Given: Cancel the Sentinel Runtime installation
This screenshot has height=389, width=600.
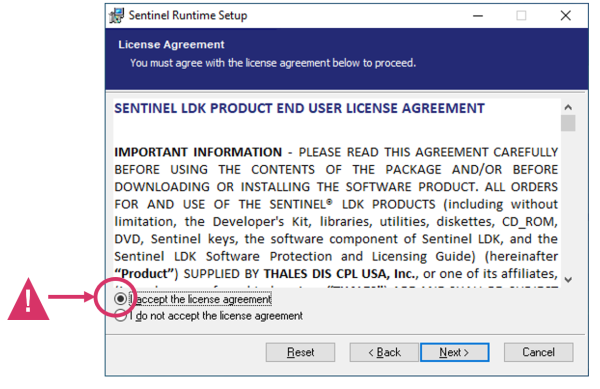Looking at the screenshot, I should click(x=538, y=352).
